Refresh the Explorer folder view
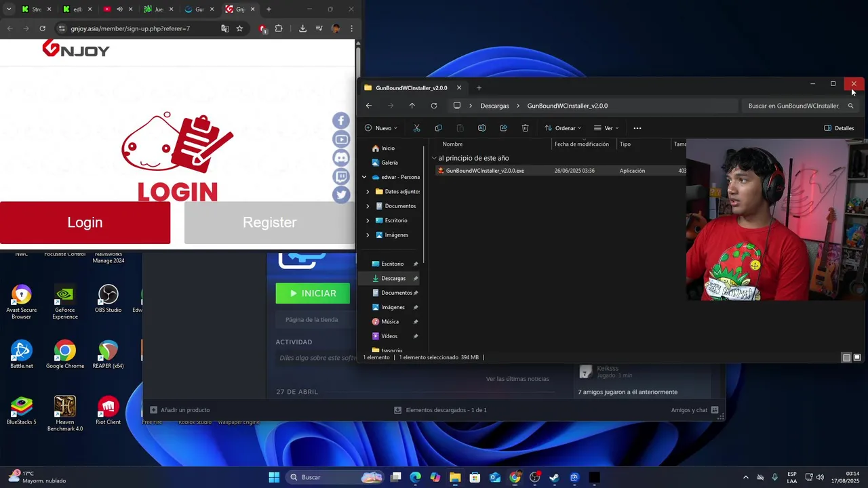This screenshot has height=488, width=868. point(433,106)
